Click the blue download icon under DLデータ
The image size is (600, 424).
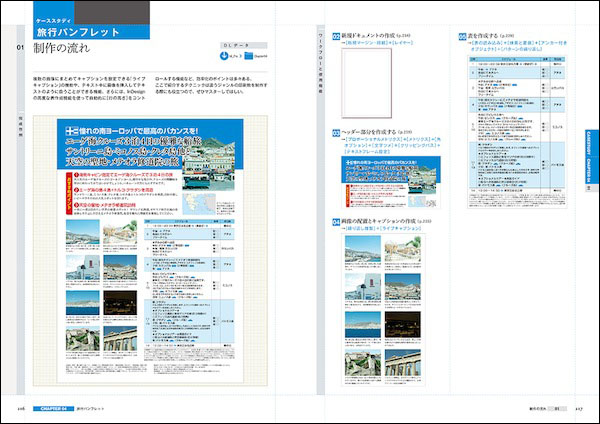(226, 57)
